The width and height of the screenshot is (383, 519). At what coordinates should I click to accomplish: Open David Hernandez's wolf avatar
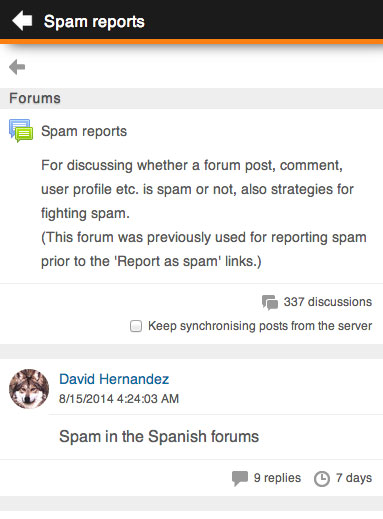[29, 389]
